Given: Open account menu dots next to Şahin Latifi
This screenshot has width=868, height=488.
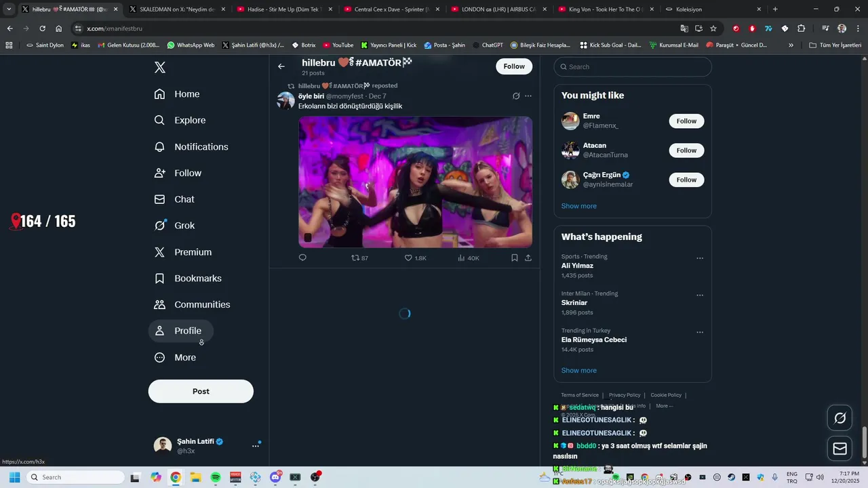Looking at the screenshot, I should 256,445.
